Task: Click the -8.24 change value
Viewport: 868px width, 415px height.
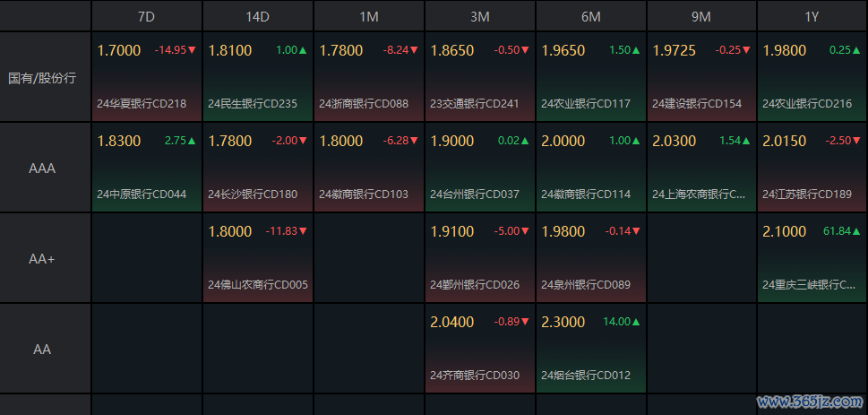Action: 395,50
